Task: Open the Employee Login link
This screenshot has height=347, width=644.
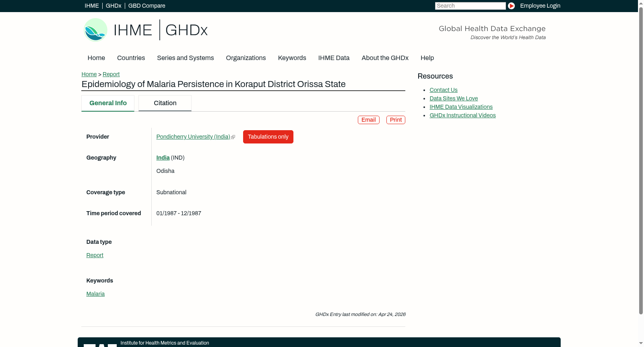Action: (540, 6)
